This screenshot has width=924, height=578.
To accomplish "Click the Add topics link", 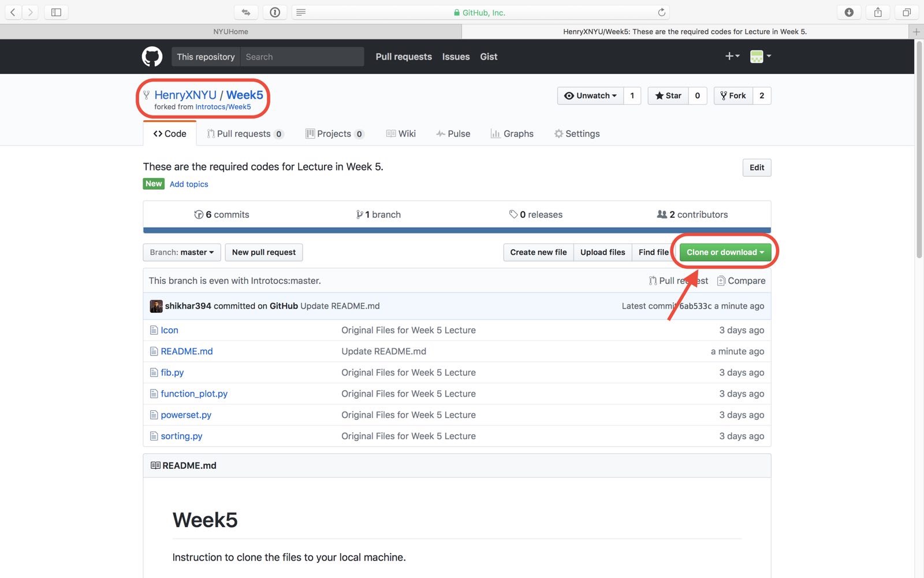I will [189, 184].
